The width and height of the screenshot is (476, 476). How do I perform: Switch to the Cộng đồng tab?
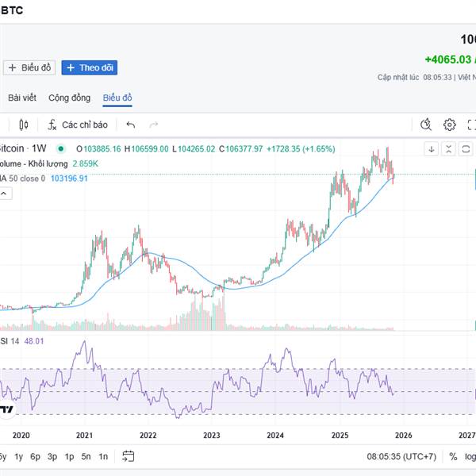[x=69, y=98]
